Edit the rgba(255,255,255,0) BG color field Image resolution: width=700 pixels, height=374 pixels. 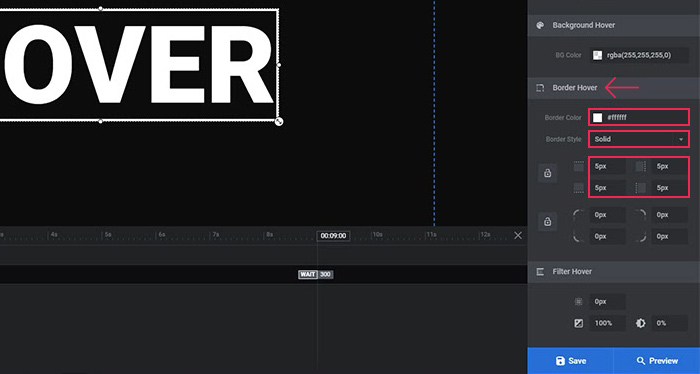tap(639, 55)
